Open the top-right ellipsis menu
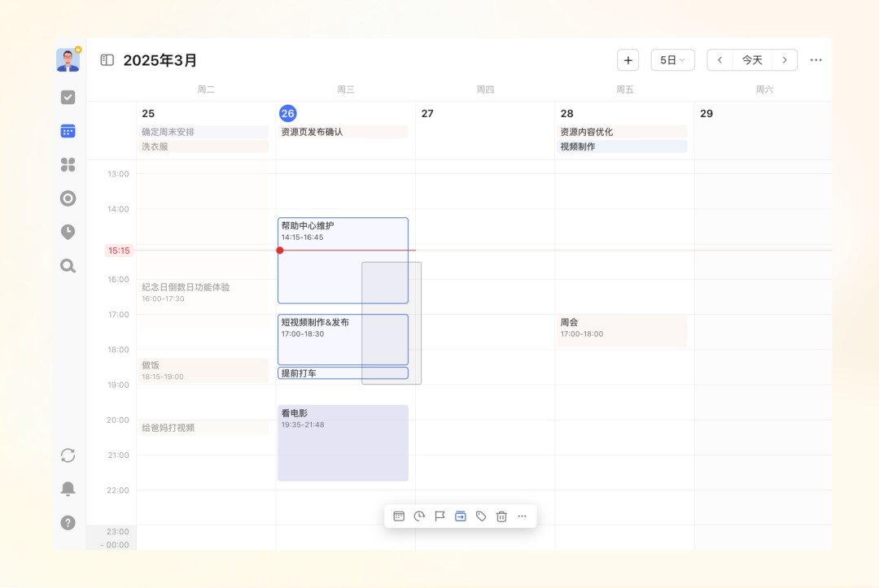This screenshot has width=879, height=588. (816, 59)
